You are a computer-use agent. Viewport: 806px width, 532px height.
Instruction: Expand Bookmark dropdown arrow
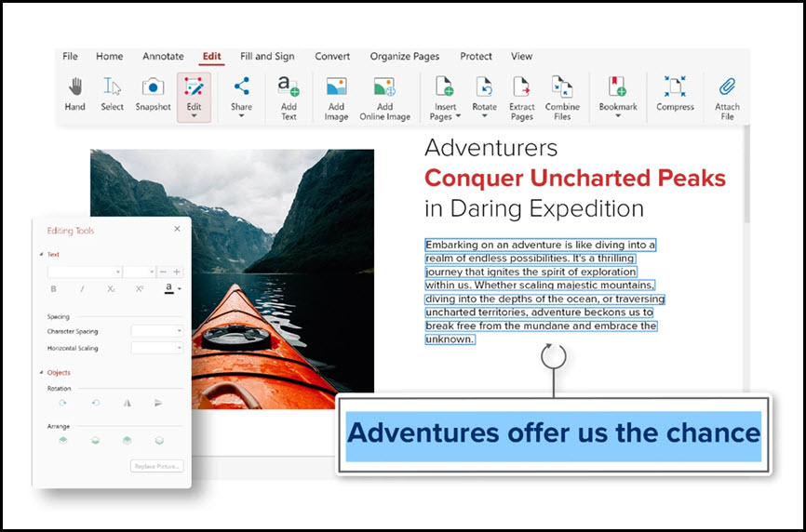[618, 116]
